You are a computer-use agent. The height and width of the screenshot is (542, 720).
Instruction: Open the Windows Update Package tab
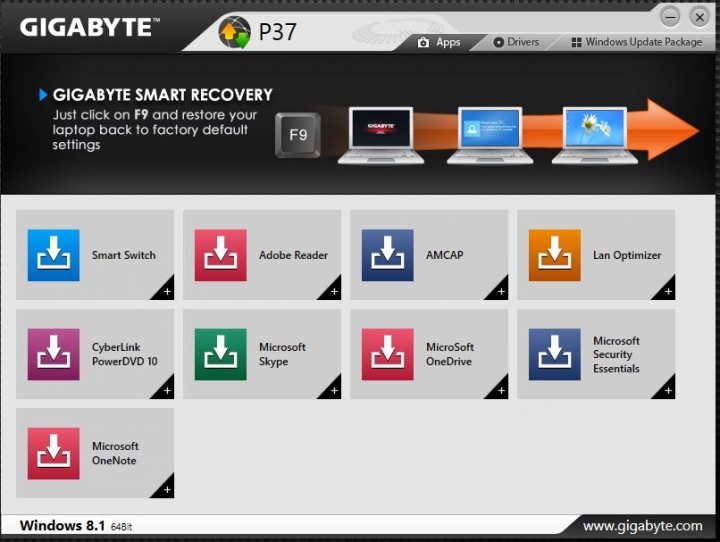636,42
